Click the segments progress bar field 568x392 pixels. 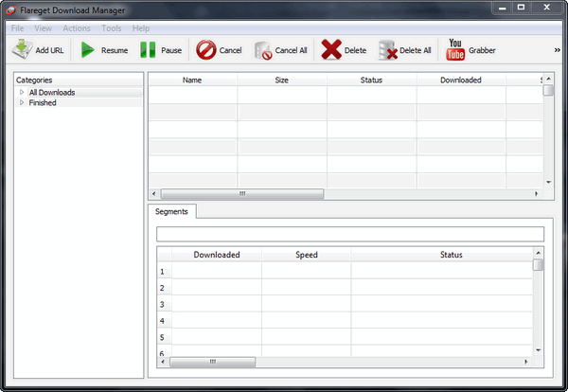pyautogui.click(x=350, y=234)
